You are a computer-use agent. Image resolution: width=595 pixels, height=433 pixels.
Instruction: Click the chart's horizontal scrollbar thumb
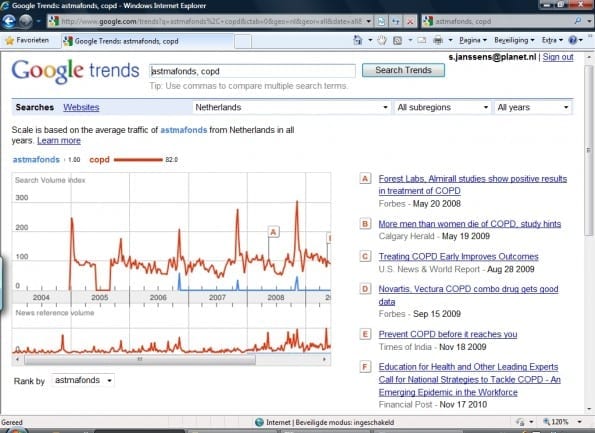pos(140,359)
